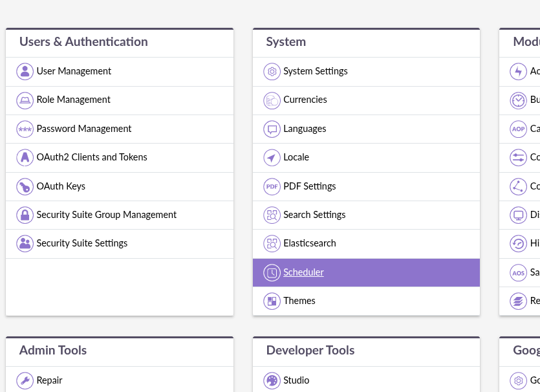The height and width of the screenshot is (392, 540).
Task: Open System Settings
Action: (316, 71)
